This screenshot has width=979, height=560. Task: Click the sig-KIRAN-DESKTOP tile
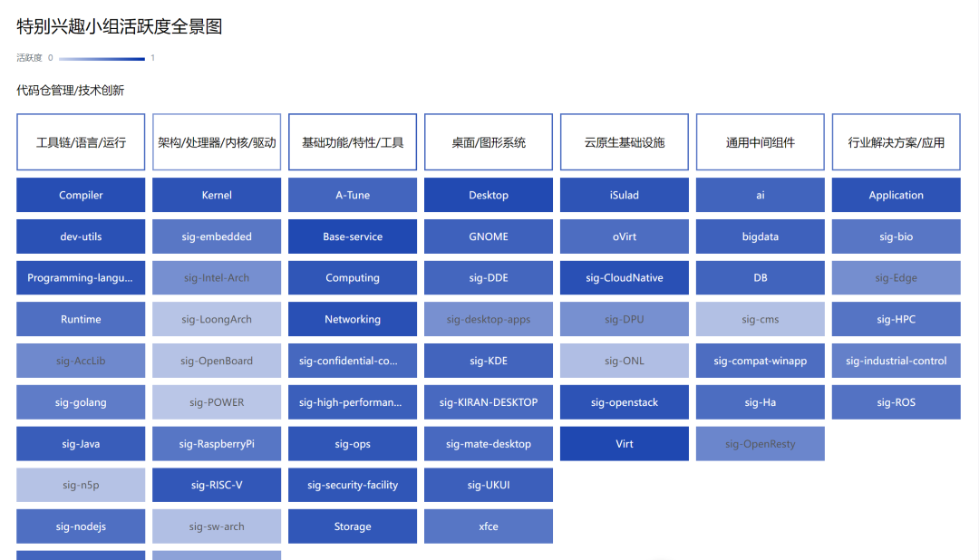489,402
